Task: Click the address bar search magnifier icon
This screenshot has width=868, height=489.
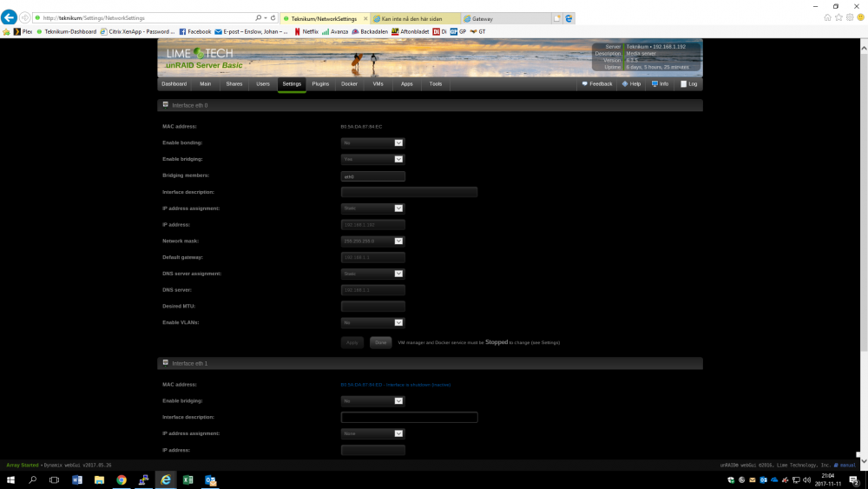Action: (x=258, y=17)
